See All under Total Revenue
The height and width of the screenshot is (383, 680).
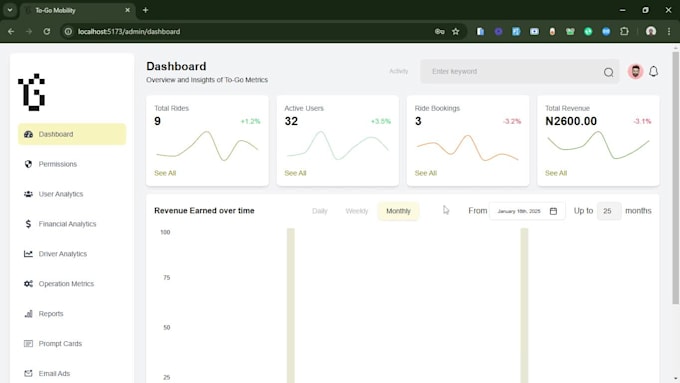pyautogui.click(x=556, y=173)
